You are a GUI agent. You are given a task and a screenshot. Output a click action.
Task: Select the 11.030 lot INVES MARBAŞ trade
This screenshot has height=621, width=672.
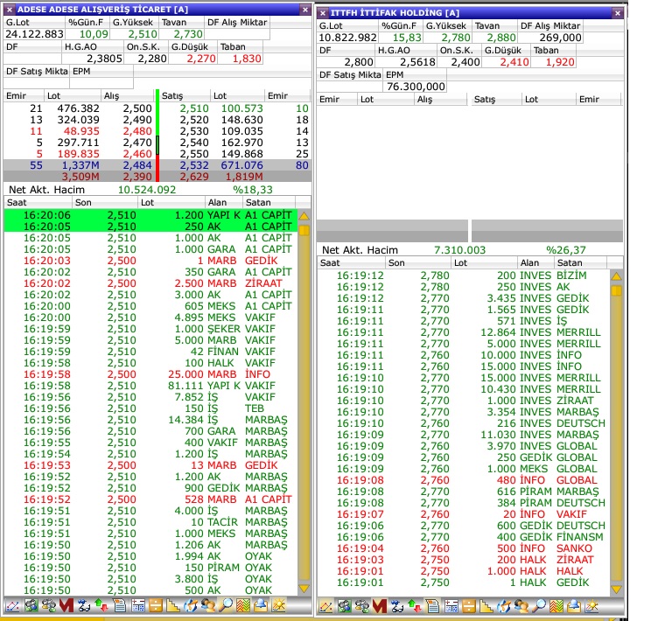(x=463, y=435)
